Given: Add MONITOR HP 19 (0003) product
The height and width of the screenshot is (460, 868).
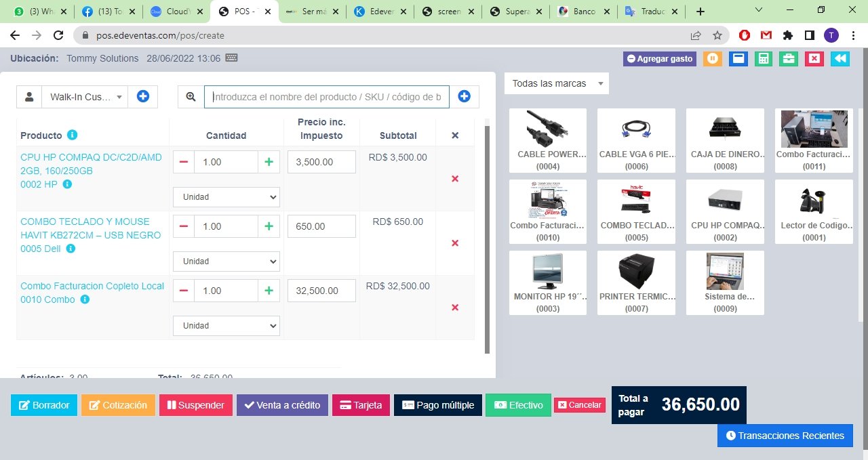Looking at the screenshot, I should (548, 283).
